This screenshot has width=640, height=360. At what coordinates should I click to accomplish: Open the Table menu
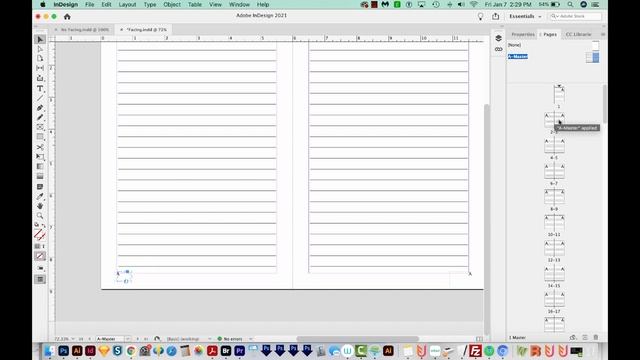tap(195, 4)
